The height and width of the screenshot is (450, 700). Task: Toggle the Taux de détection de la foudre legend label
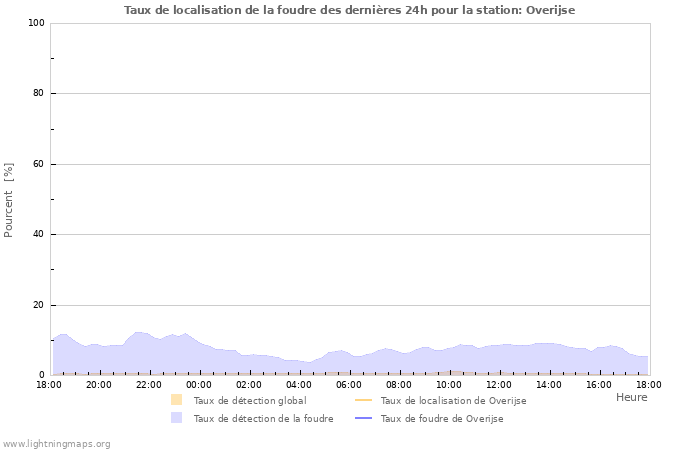(x=264, y=418)
